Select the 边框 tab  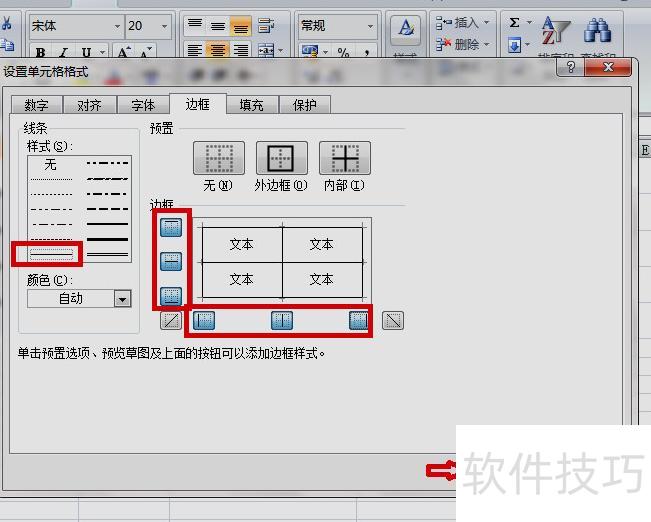click(x=197, y=104)
